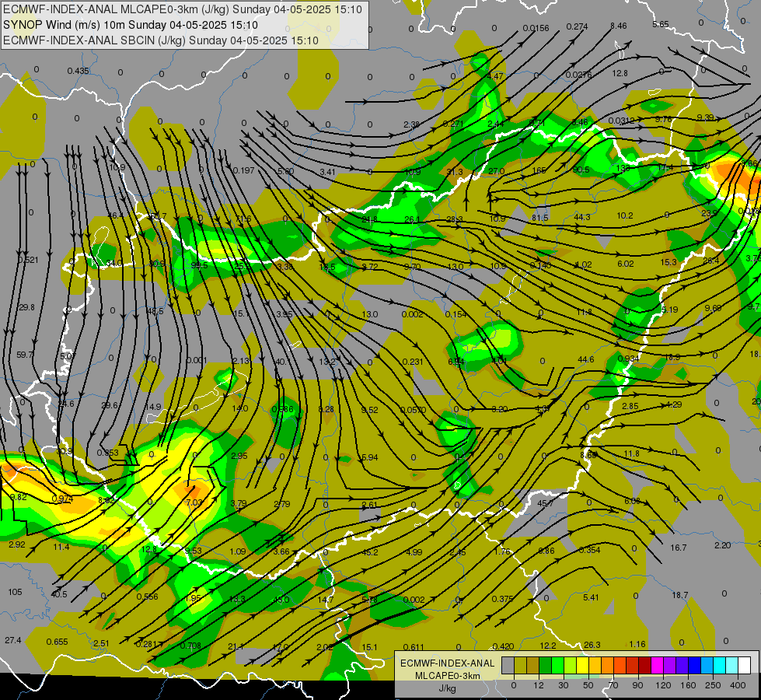
Task: Click the map value 0.0570
Action: [413, 410]
